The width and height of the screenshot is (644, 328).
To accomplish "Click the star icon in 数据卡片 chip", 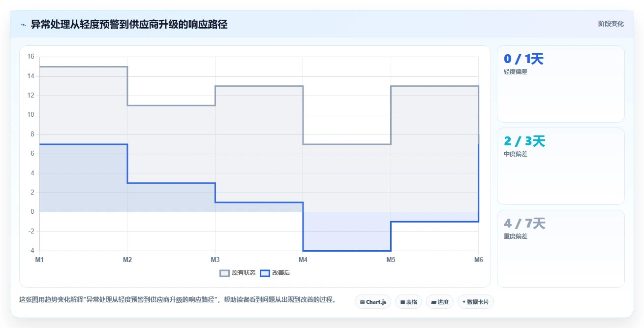I will pyautogui.click(x=464, y=302).
